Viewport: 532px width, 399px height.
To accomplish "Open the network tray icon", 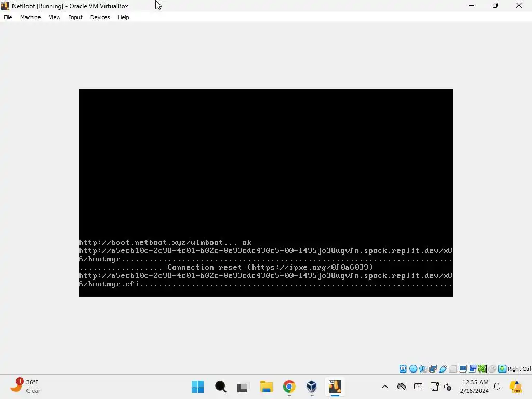I will pyautogui.click(x=434, y=387).
